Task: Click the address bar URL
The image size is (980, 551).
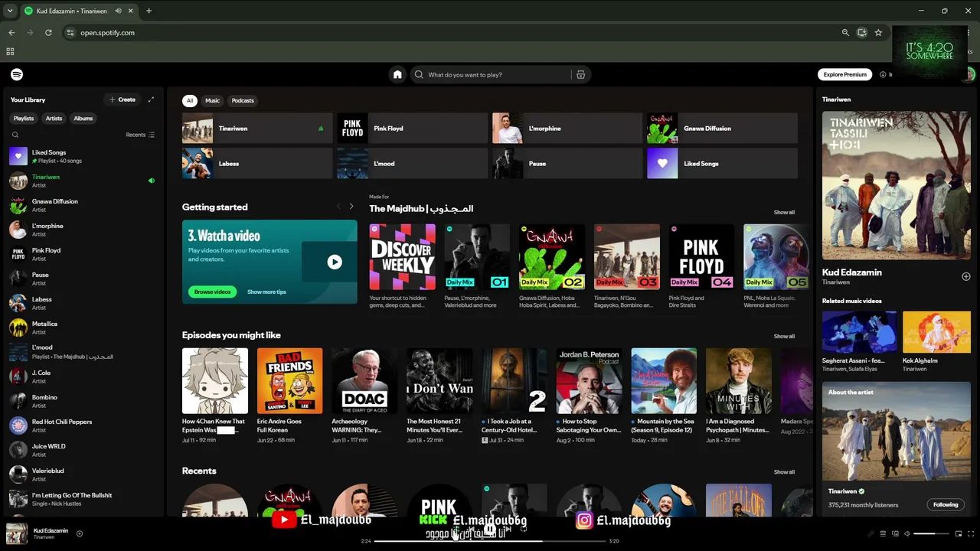Action: pos(108,33)
